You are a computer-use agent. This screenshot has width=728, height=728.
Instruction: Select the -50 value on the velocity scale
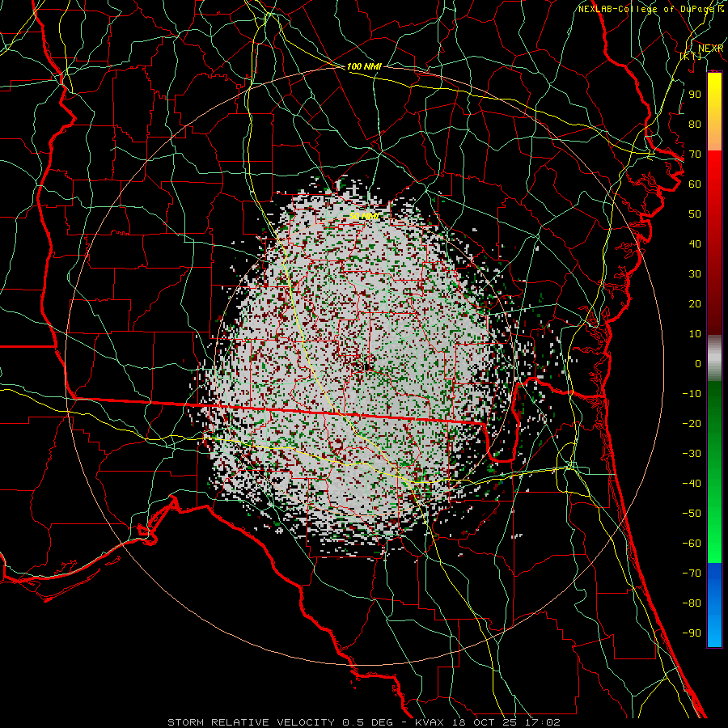[x=692, y=514]
